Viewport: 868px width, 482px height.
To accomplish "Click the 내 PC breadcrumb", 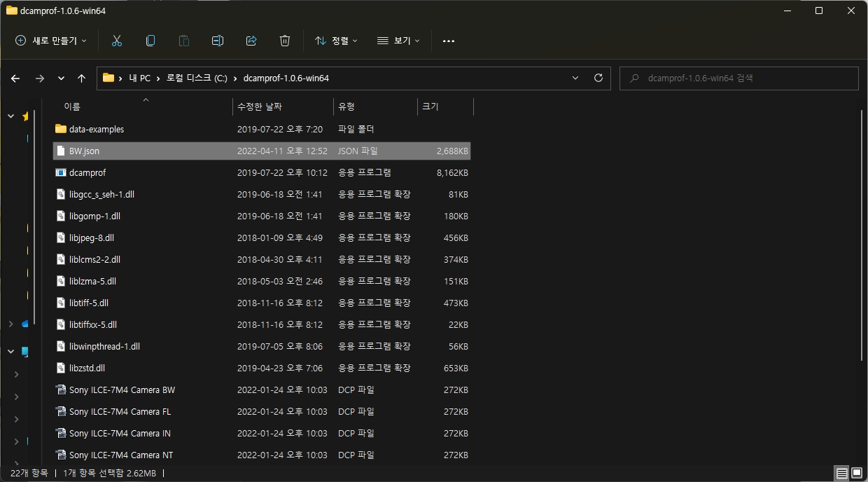I will pyautogui.click(x=140, y=78).
